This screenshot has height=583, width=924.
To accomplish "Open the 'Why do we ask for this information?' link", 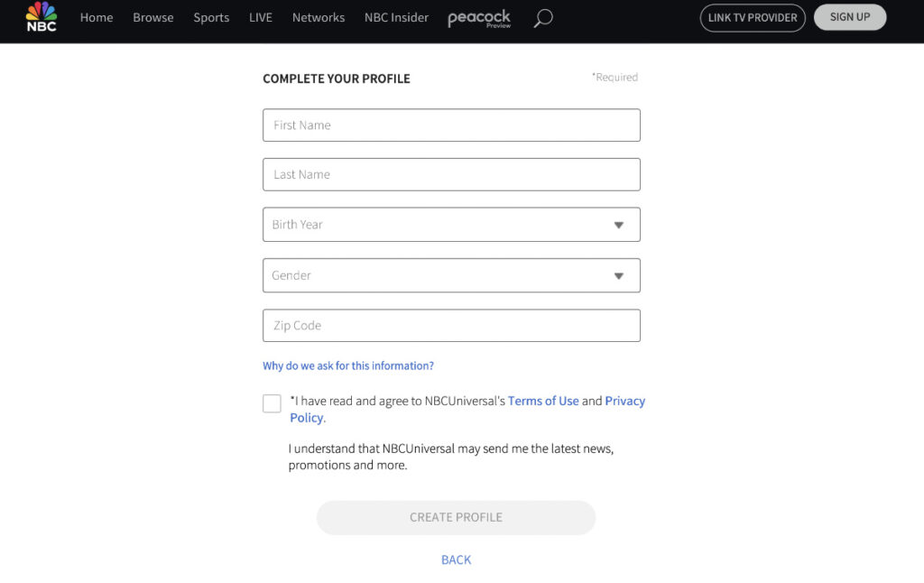I will (x=348, y=366).
